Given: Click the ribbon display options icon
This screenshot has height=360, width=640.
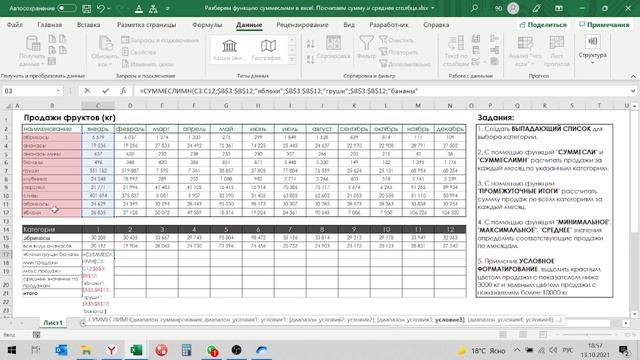Looking at the screenshot, I should click(559, 8).
